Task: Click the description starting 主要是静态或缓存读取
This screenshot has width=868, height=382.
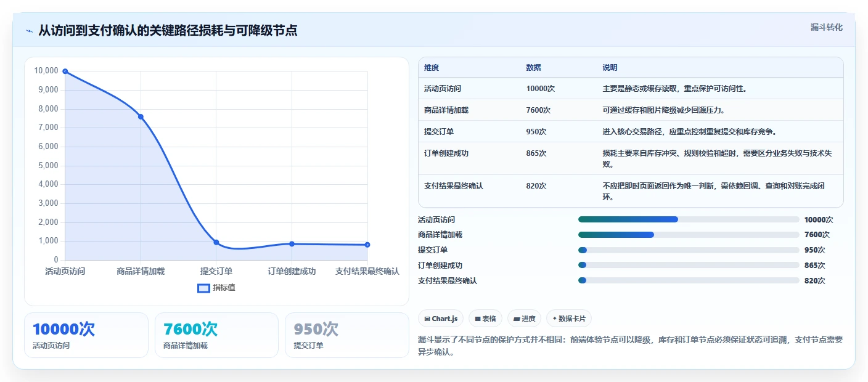Action: [x=674, y=89]
